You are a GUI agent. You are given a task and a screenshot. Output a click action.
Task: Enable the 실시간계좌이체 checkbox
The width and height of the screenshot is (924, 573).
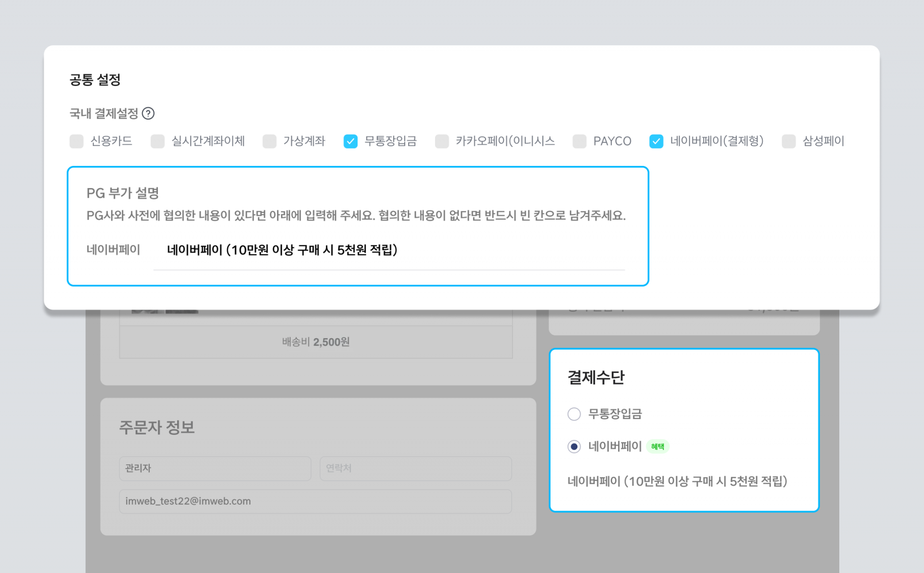pyautogui.click(x=157, y=141)
